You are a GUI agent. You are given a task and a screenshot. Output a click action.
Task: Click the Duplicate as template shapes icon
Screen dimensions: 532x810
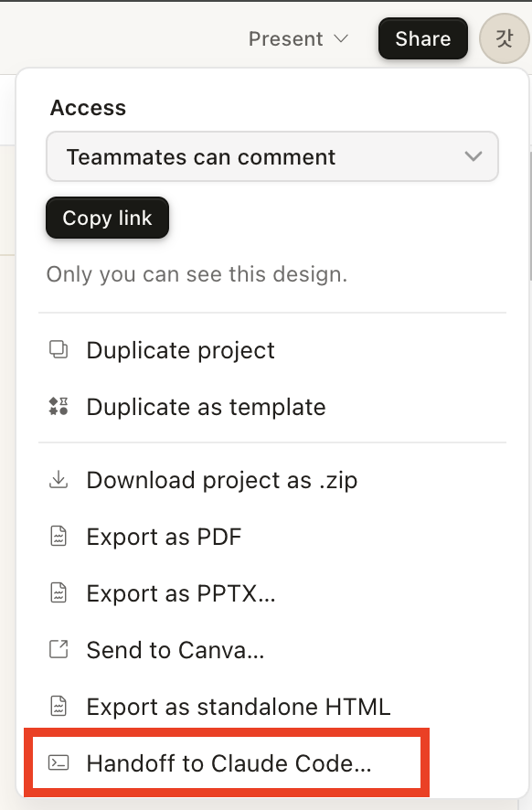click(59, 407)
